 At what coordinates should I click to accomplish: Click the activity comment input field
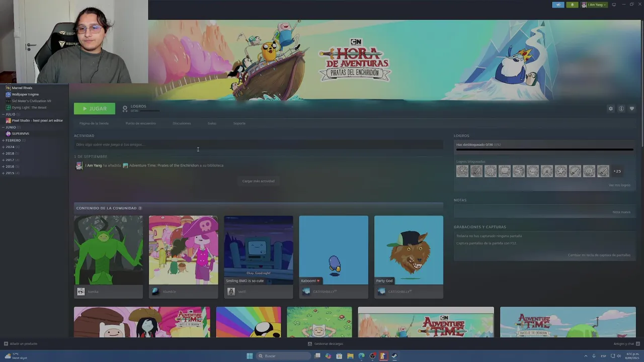[x=258, y=144]
